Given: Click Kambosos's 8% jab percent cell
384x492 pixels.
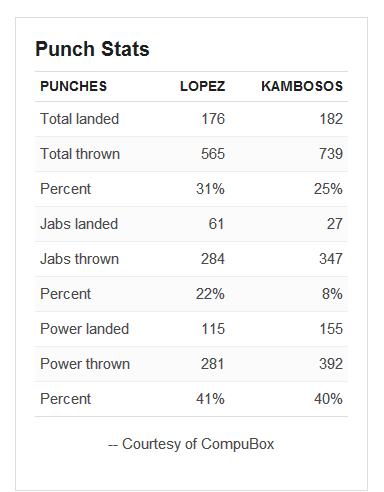Looking at the screenshot, I should pos(332,294).
